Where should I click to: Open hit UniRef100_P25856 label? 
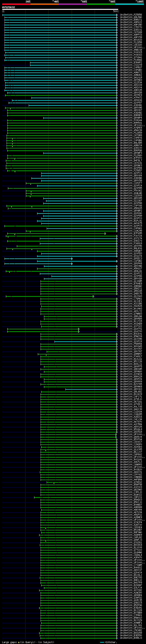tap(131, 15)
